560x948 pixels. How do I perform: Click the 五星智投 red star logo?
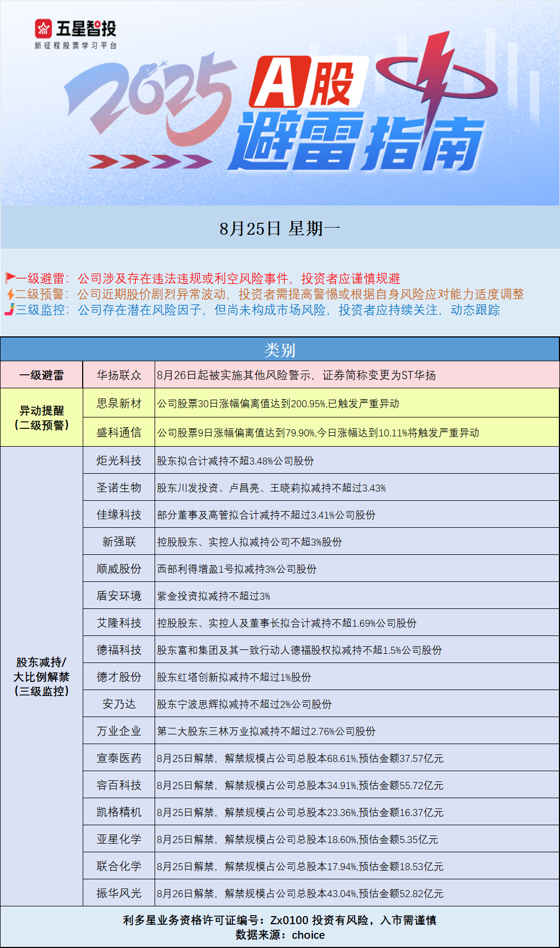(44, 29)
